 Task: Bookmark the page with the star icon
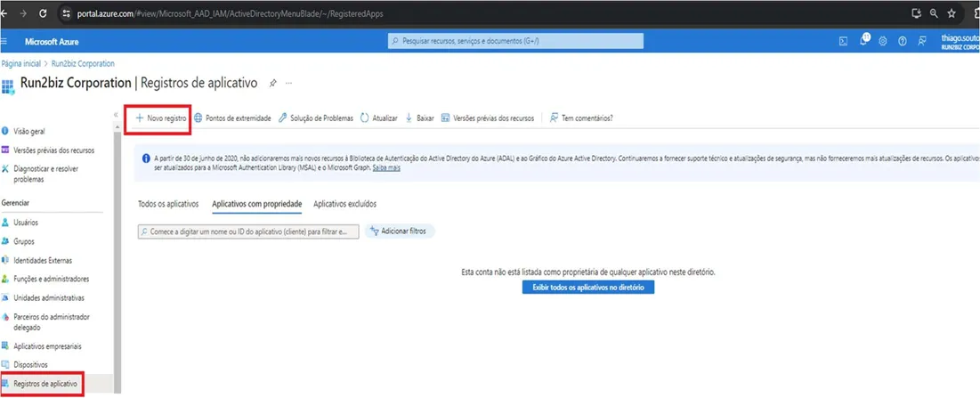tap(952, 13)
